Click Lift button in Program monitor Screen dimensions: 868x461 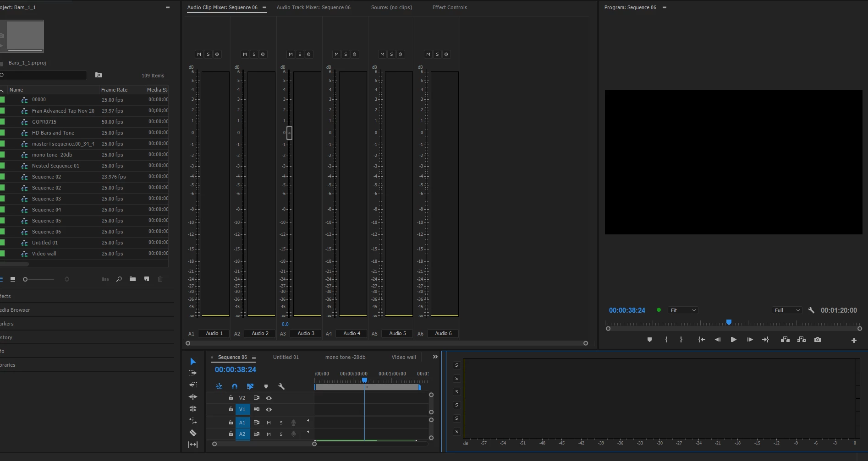click(x=785, y=340)
